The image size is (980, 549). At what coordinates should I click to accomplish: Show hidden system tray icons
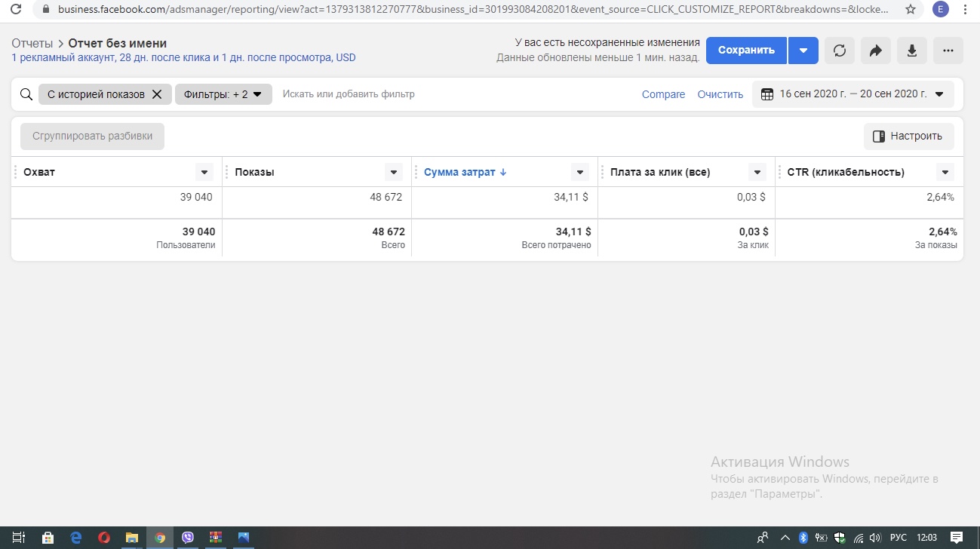coord(785,538)
